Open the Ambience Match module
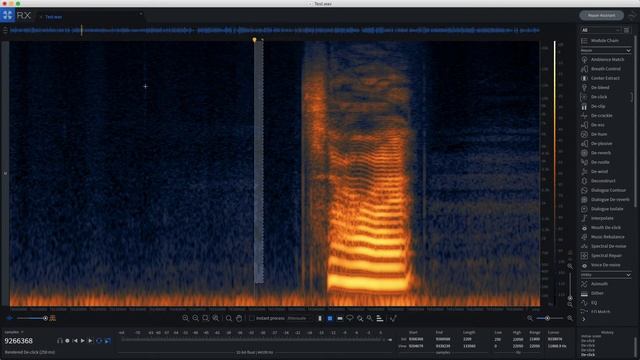 607,60
